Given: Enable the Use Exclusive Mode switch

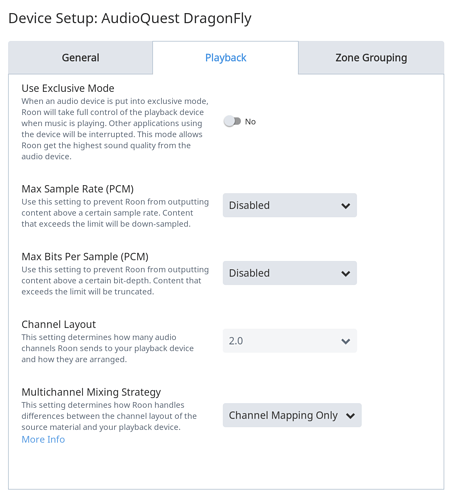Looking at the screenshot, I should pos(232,122).
